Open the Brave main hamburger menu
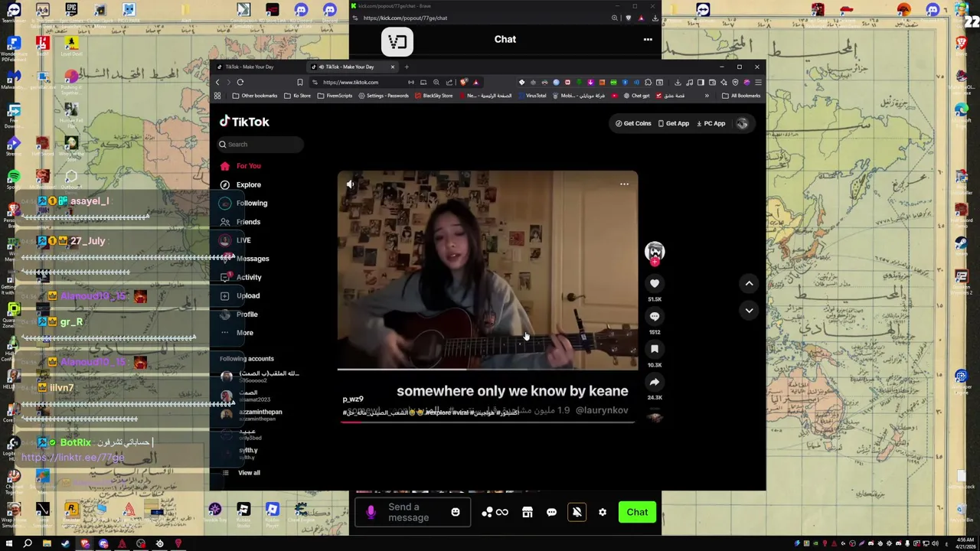 coord(758,83)
